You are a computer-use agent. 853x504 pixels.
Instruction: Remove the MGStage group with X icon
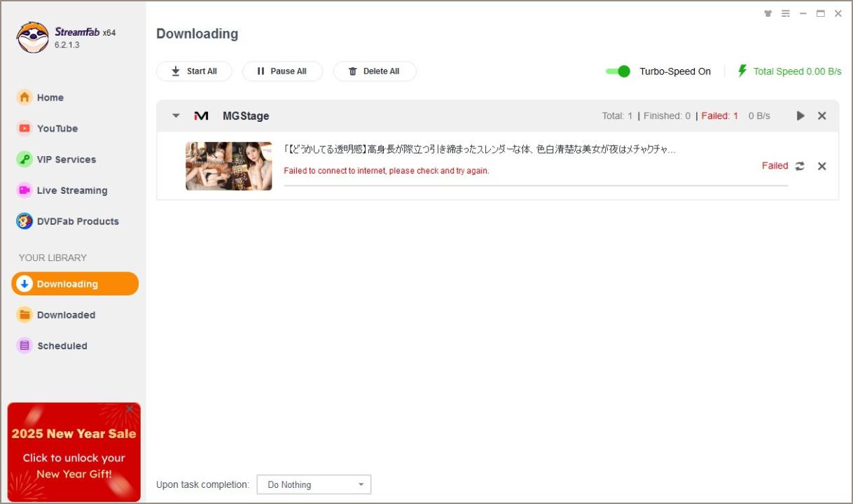coord(822,115)
